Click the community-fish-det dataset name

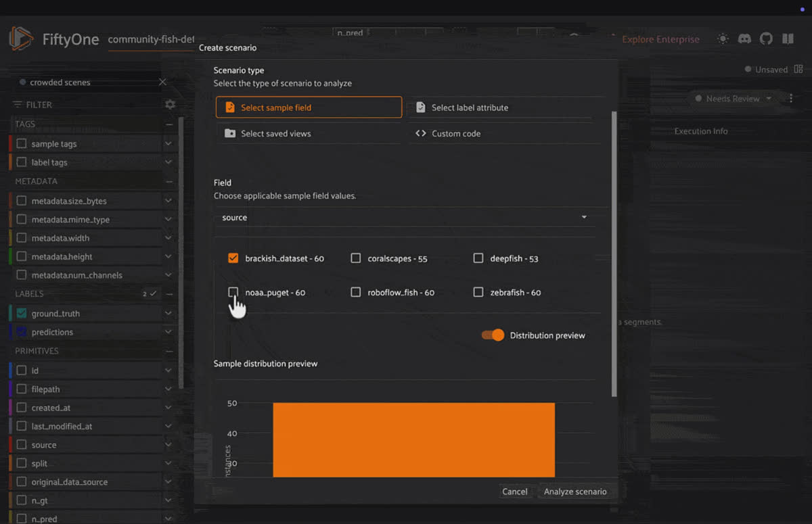click(152, 39)
